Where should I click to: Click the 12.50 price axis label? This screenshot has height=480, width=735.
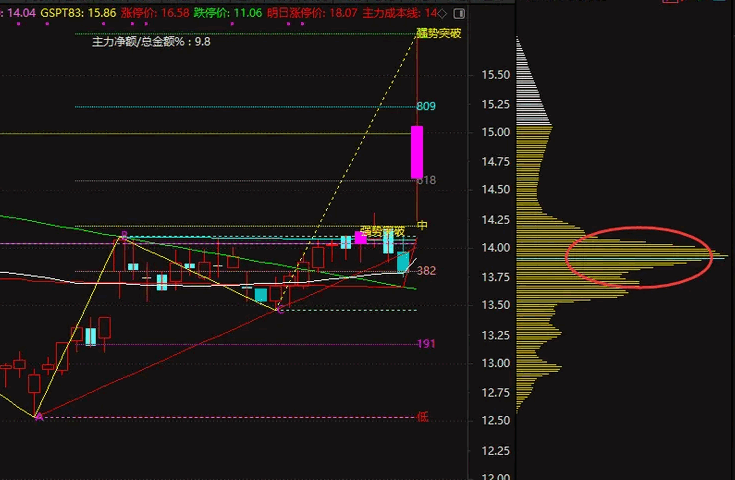click(x=495, y=420)
